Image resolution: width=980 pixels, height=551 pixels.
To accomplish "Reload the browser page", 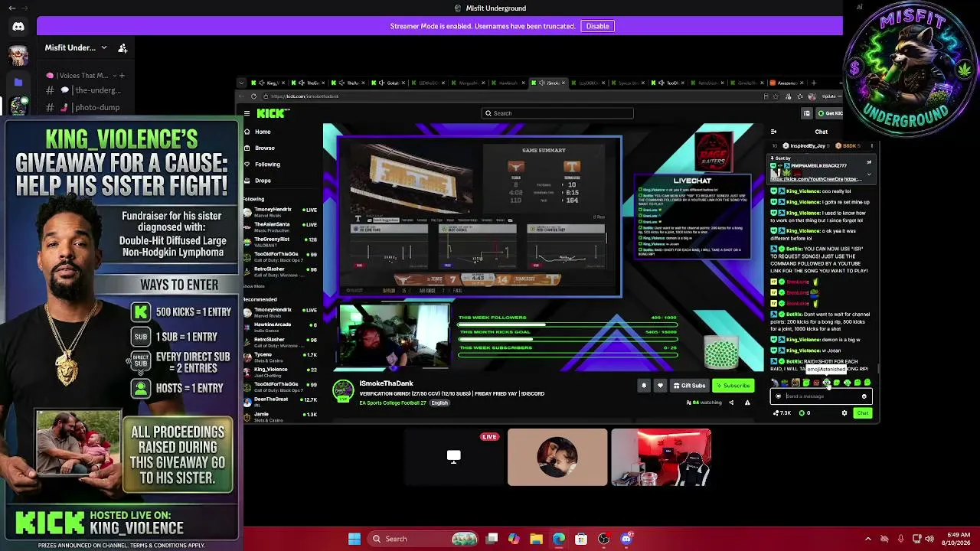I will pos(253,96).
